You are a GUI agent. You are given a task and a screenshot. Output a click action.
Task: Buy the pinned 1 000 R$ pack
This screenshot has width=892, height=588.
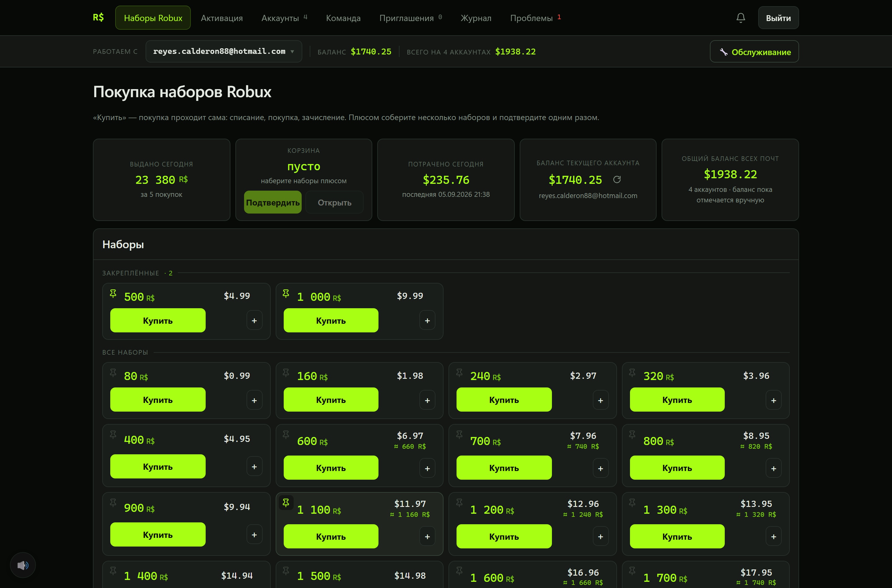[331, 320]
